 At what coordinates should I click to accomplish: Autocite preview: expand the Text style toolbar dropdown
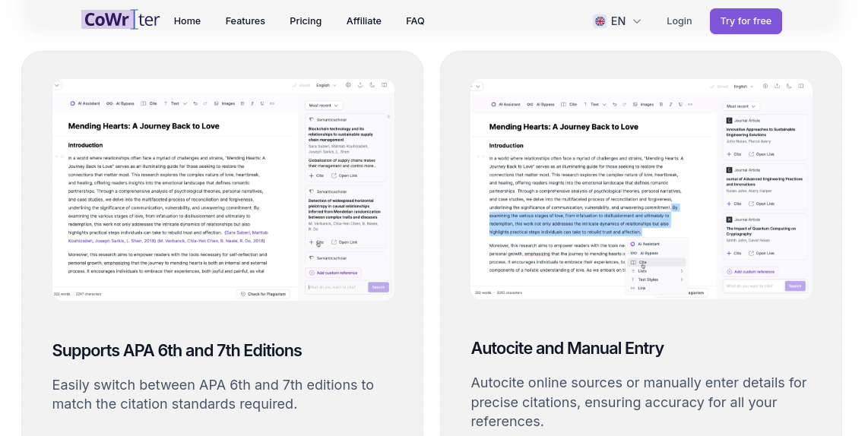click(604, 104)
